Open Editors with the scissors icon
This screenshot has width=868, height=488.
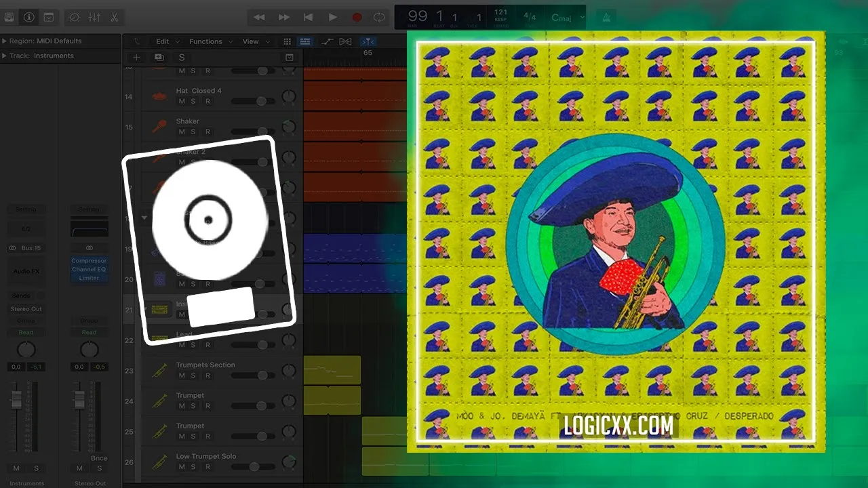tap(114, 17)
